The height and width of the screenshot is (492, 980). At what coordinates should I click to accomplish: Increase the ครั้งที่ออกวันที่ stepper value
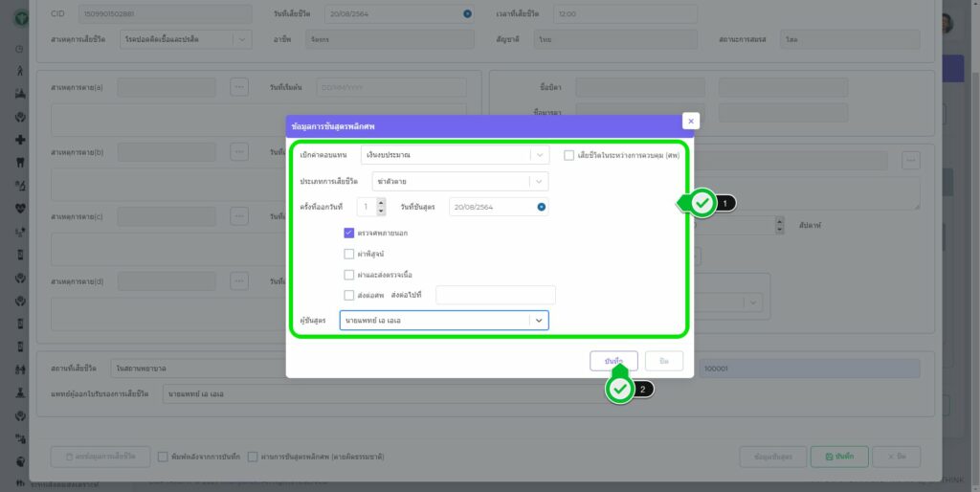(x=381, y=202)
